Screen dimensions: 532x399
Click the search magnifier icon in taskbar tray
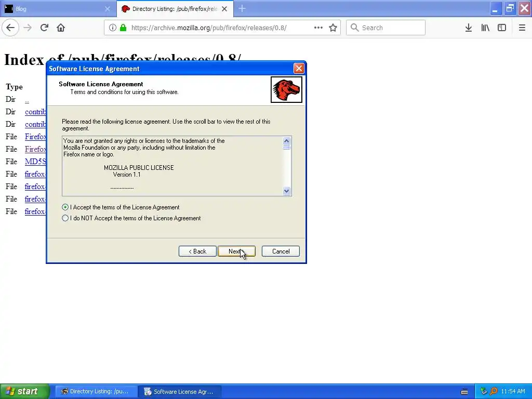(x=494, y=391)
